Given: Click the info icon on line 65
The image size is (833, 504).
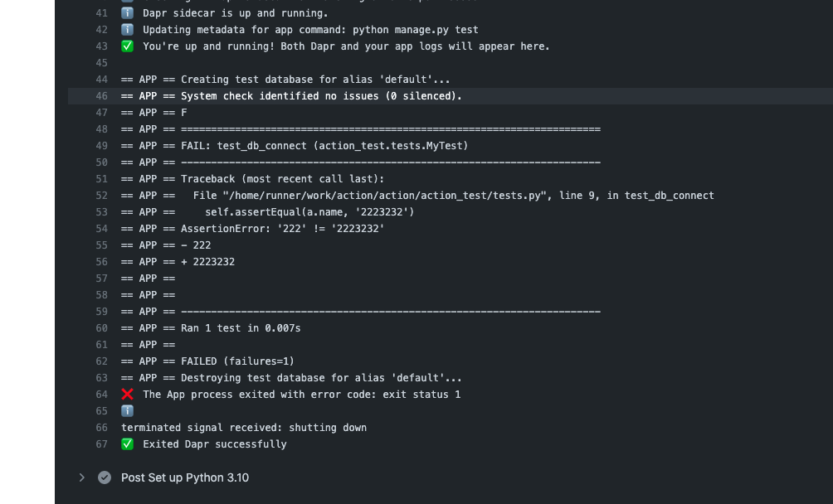Looking at the screenshot, I should pos(126,410).
